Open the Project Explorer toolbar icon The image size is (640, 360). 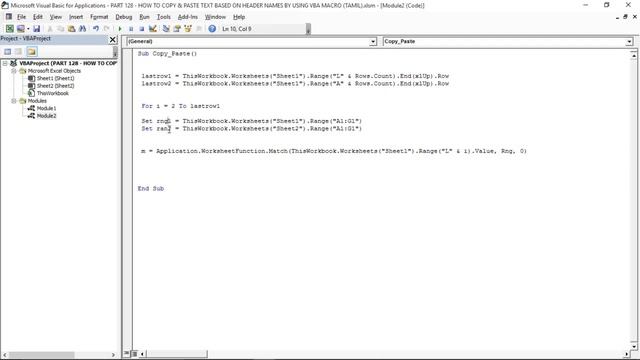point(166,29)
